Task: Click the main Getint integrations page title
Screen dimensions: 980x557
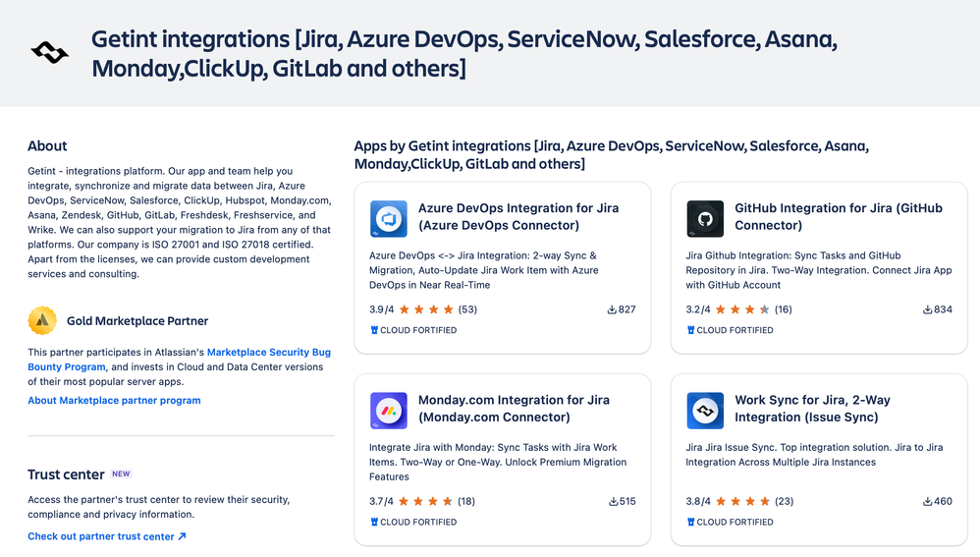Action: 464,54
